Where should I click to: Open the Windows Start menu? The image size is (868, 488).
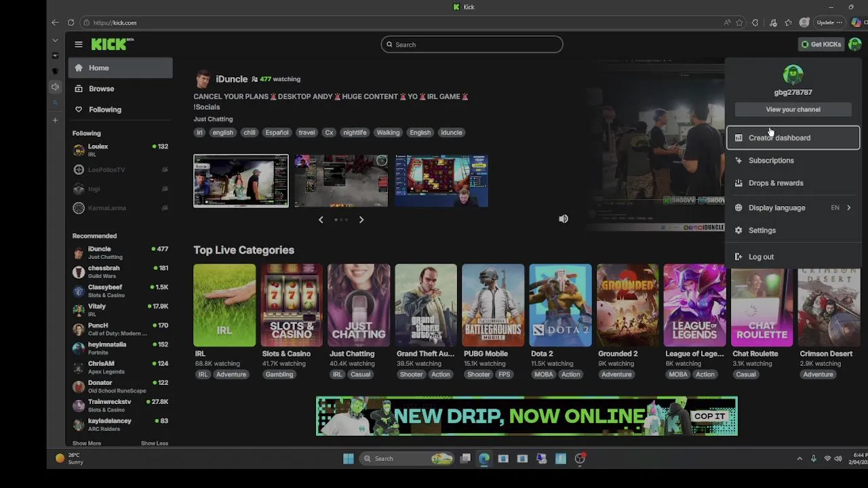click(x=348, y=459)
